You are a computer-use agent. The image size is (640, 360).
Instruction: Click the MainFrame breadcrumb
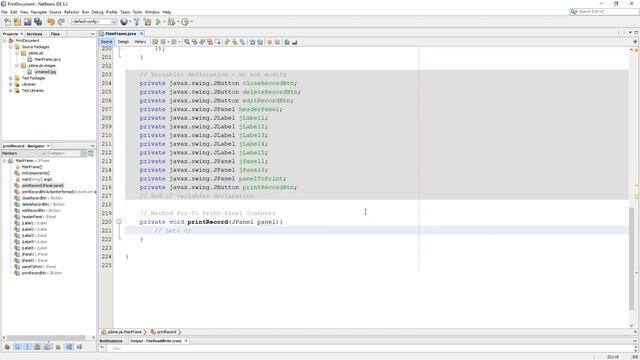122,332
